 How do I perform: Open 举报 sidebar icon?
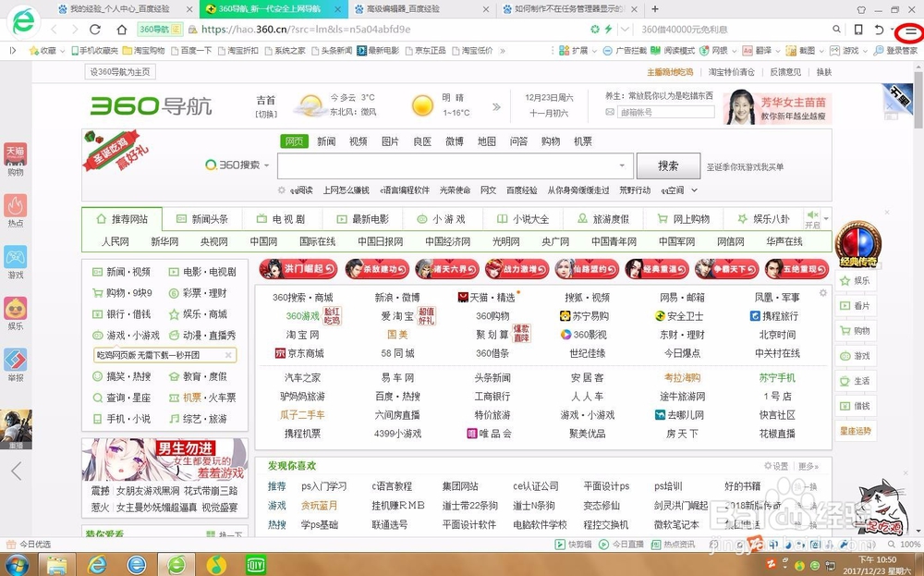pyautogui.click(x=16, y=364)
